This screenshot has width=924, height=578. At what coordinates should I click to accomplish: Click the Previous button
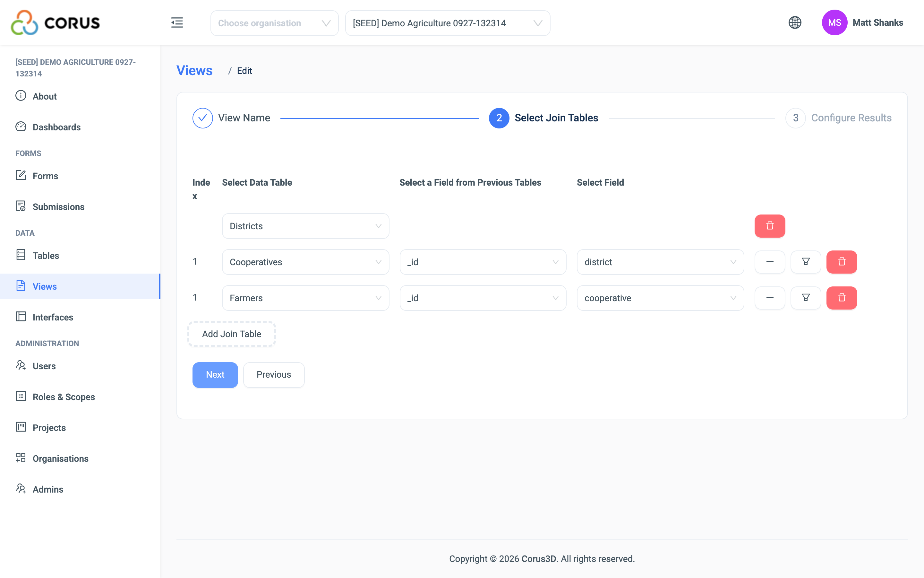pyautogui.click(x=274, y=375)
